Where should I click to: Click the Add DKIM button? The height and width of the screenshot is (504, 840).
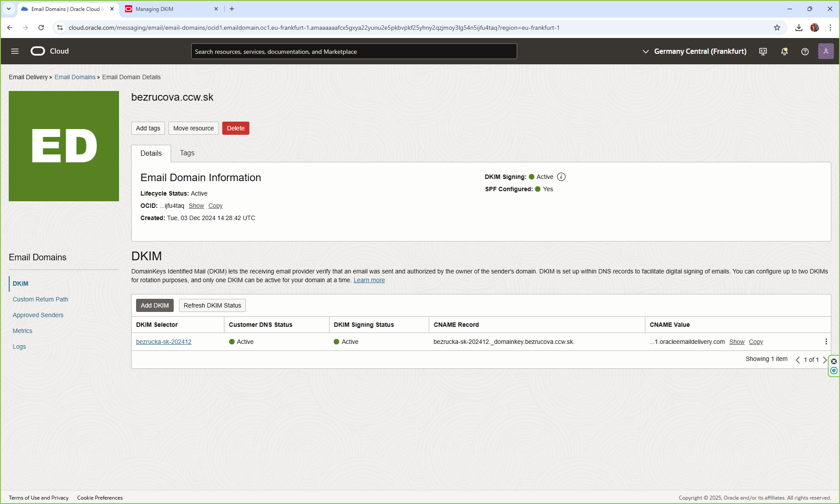(x=155, y=305)
